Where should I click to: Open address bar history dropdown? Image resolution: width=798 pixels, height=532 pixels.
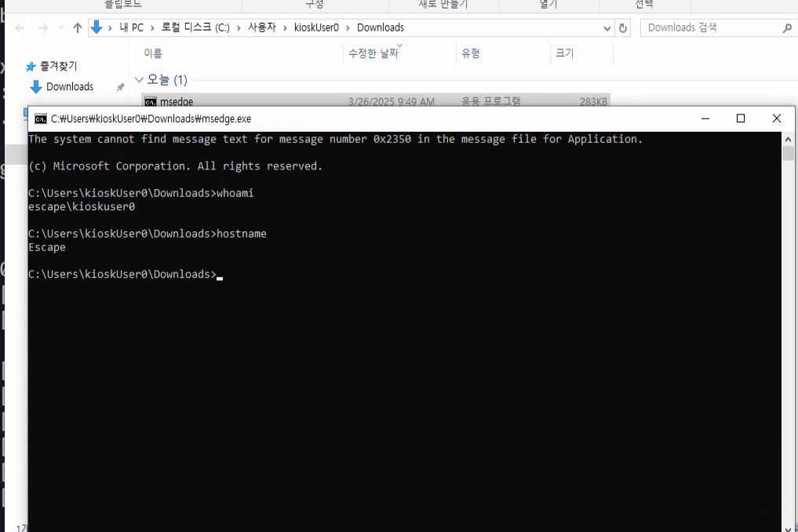coord(607,28)
